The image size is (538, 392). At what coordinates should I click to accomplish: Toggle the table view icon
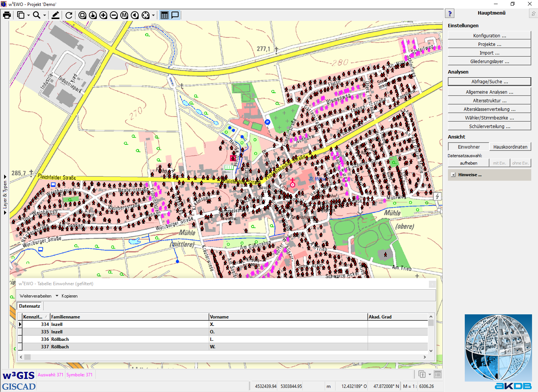[x=164, y=15]
